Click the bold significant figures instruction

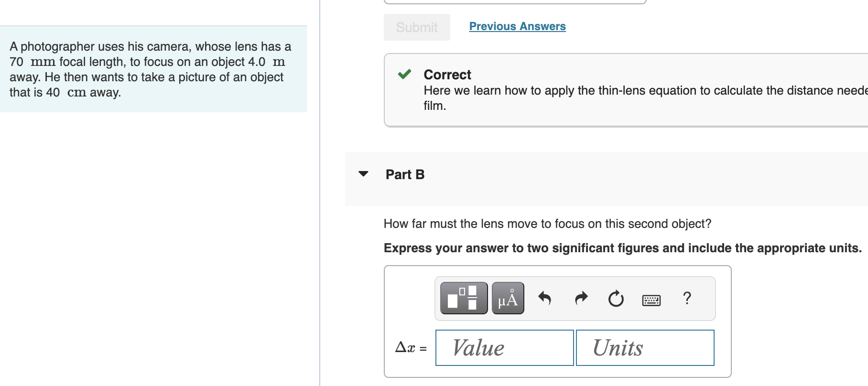click(x=622, y=248)
